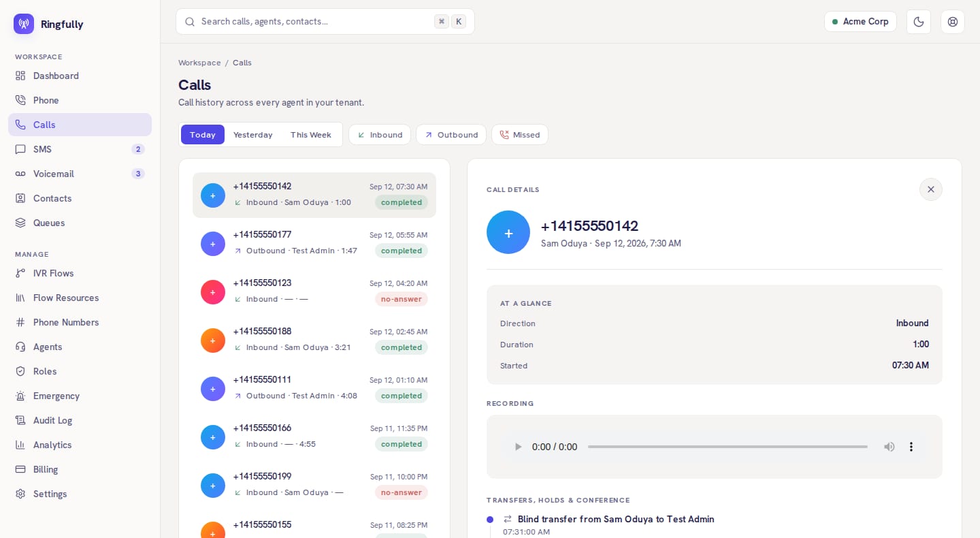This screenshot has width=980, height=538.
Task: Select the call from +14155550188
Action: [314, 340]
